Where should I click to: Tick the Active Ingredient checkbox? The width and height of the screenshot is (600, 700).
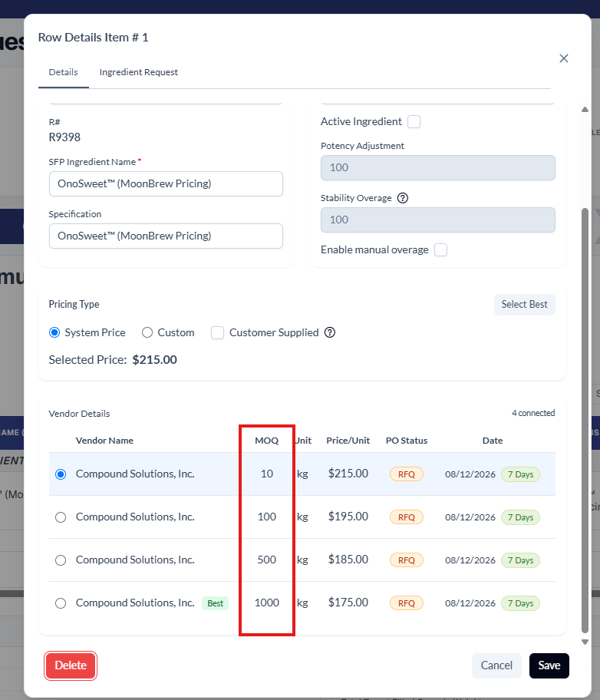414,121
